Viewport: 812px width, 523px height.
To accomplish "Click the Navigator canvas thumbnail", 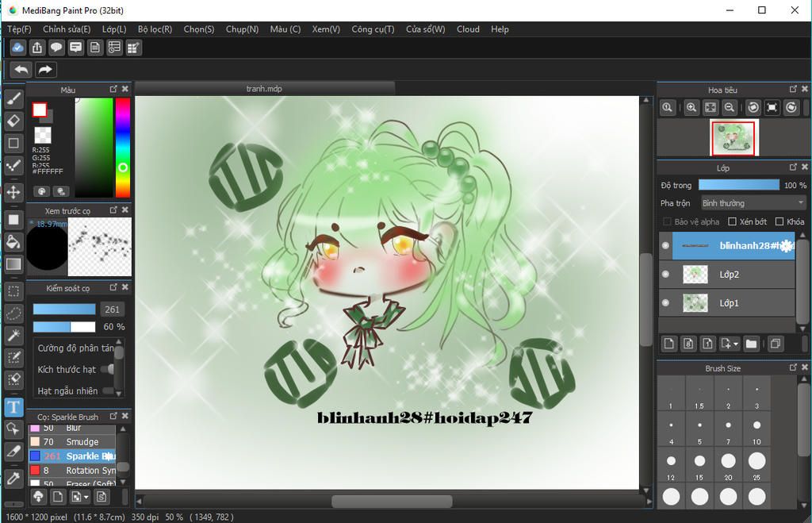I will pos(733,137).
